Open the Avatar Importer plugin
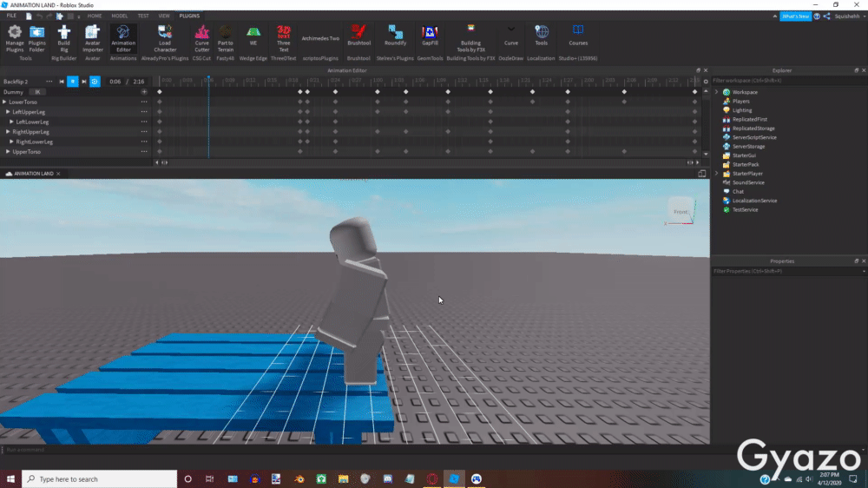This screenshot has height=488, width=868. point(93,39)
